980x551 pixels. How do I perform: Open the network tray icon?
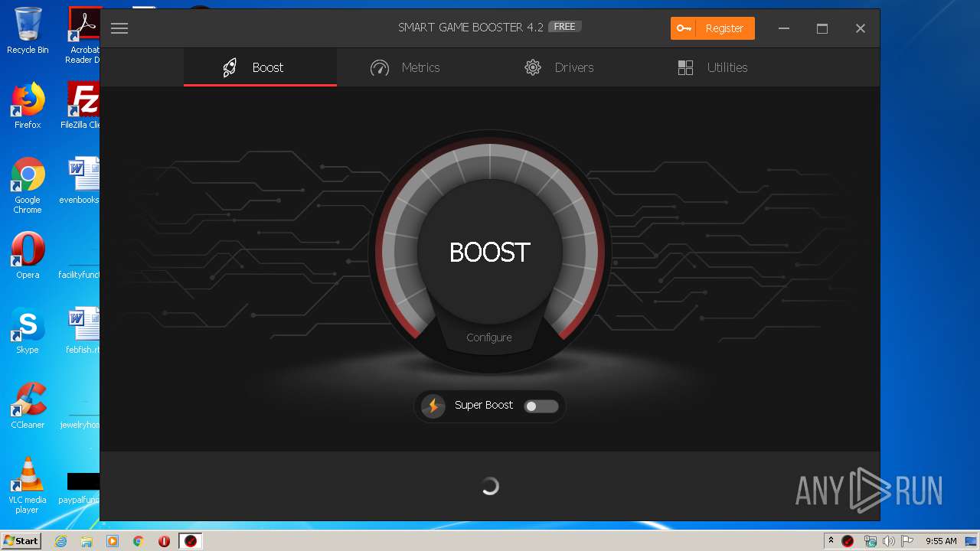pyautogui.click(x=870, y=541)
